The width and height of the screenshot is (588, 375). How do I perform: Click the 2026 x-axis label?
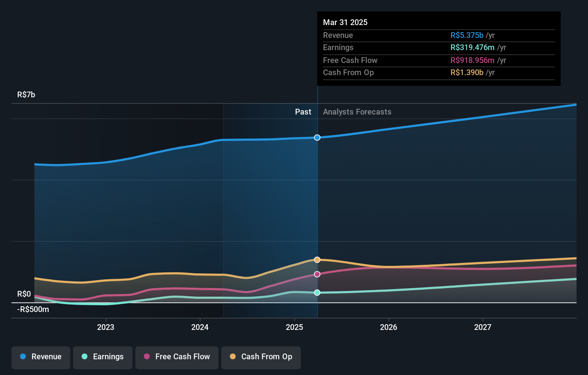pyautogui.click(x=389, y=327)
